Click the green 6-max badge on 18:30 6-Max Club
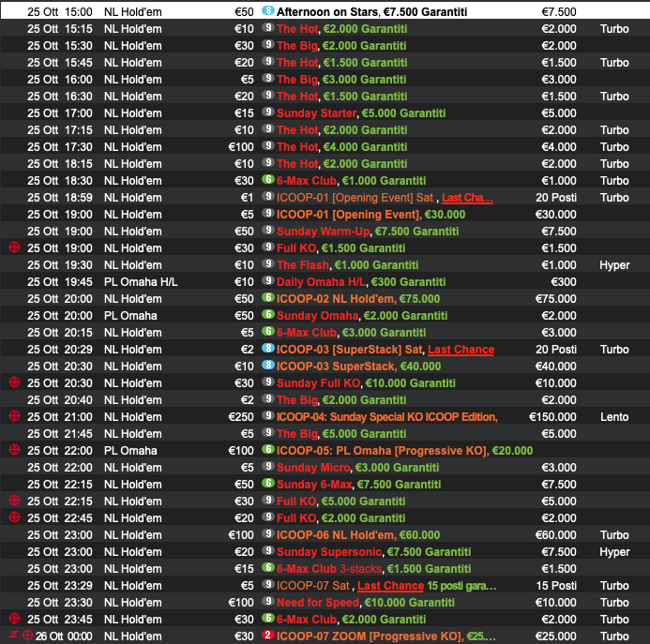Image resolution: width=650 pixels, height=644 pixels. (268, 179)
